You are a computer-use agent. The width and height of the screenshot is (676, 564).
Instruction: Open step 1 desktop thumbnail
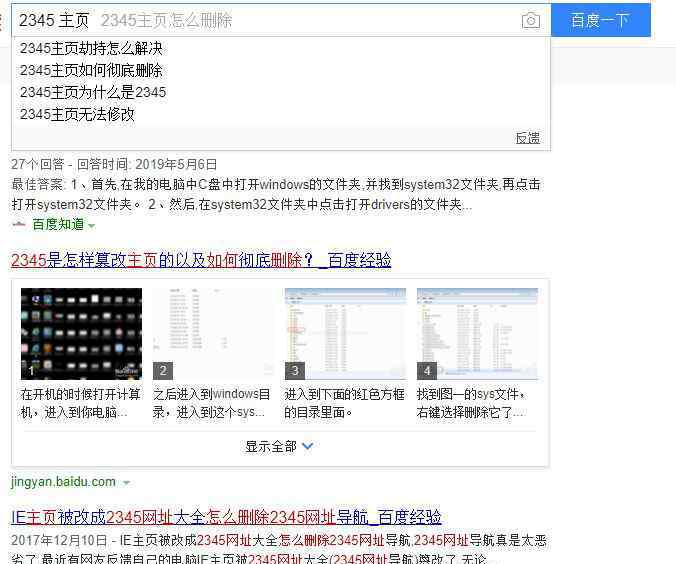pyautogui.click(x=81, y=334)
